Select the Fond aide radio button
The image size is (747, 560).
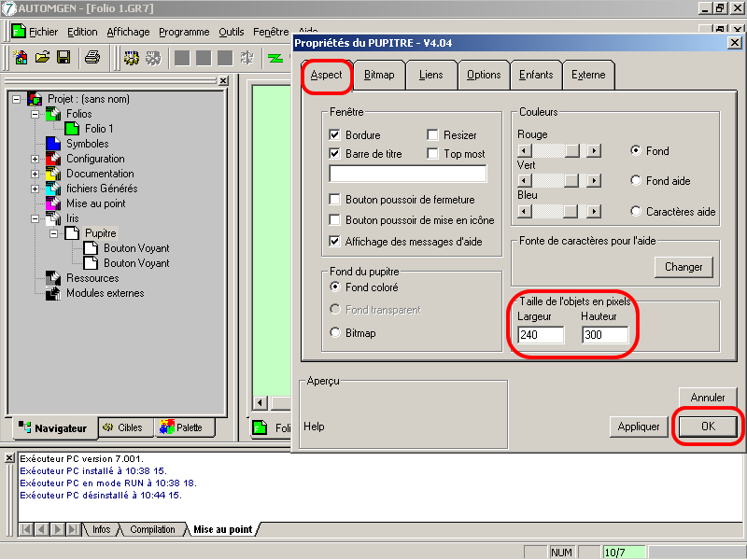click(x=637, y=181)
